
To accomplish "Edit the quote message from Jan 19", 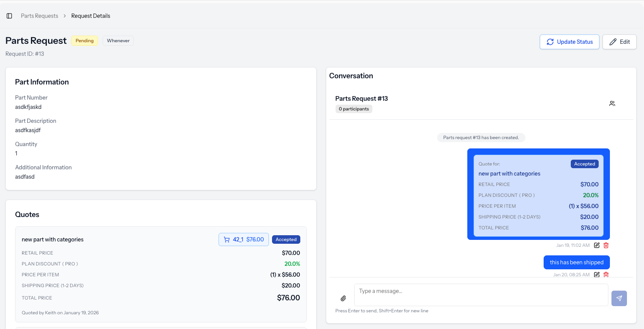I will pyautogui.click(x=597, y=245).
